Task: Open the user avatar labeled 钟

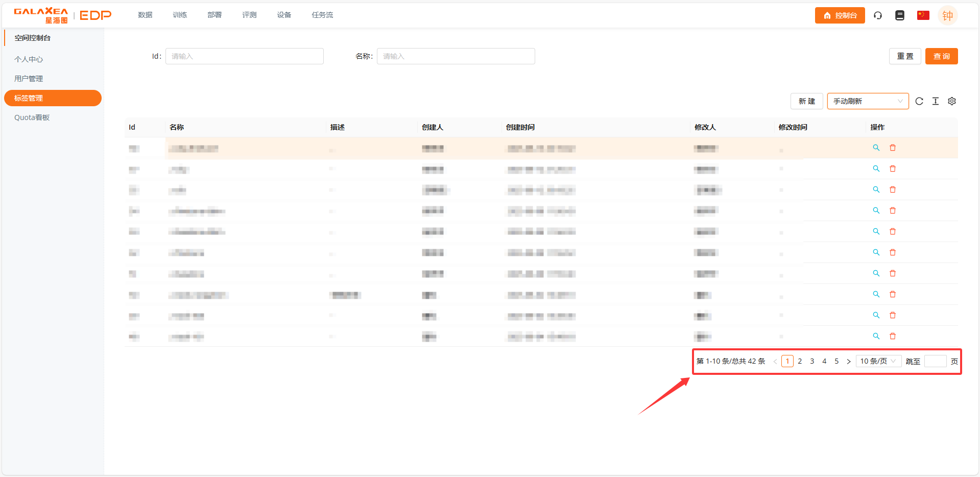Action: (x=947, y=15)
